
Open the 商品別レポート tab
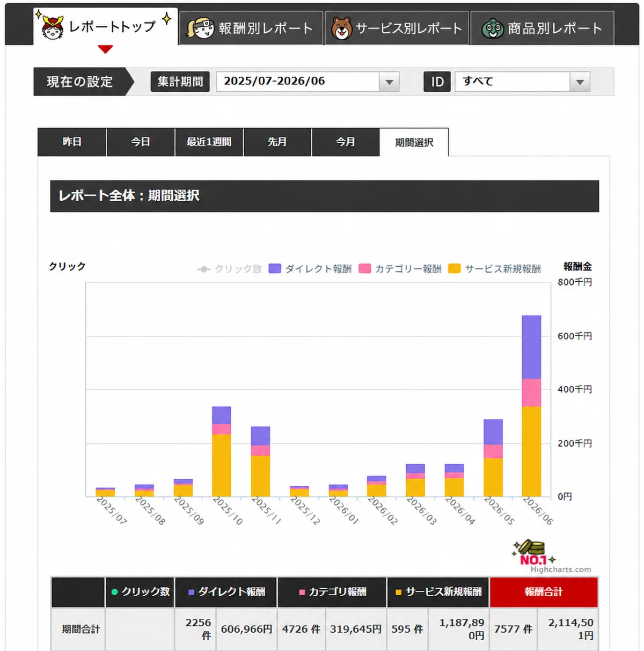pyautogui.click(x=542, y=28)
